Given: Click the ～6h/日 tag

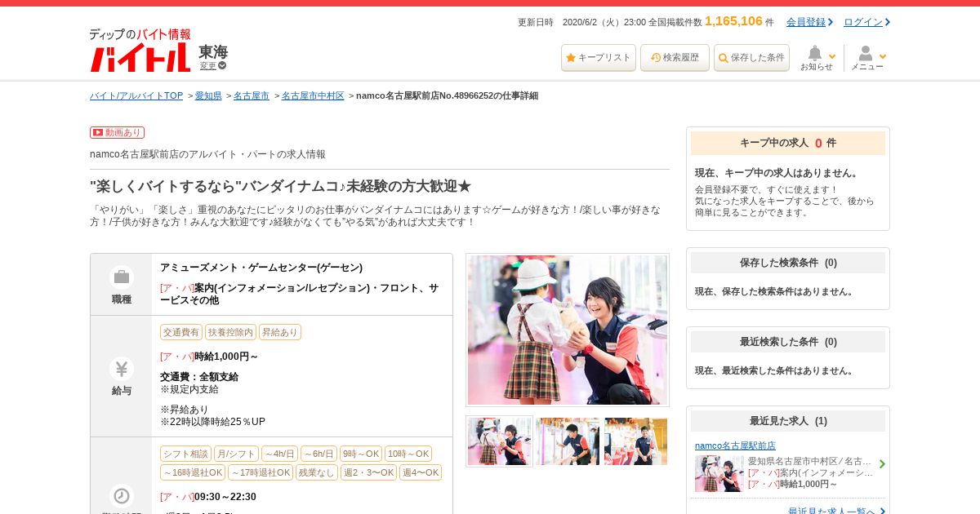Looking at the screenshot, I should (318, 454).
